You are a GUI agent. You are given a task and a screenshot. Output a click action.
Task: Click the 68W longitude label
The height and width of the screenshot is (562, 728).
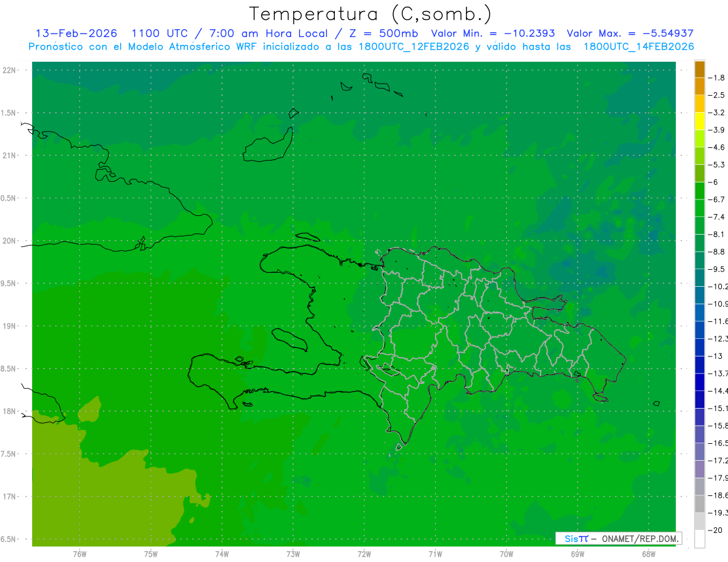(648, 554)
